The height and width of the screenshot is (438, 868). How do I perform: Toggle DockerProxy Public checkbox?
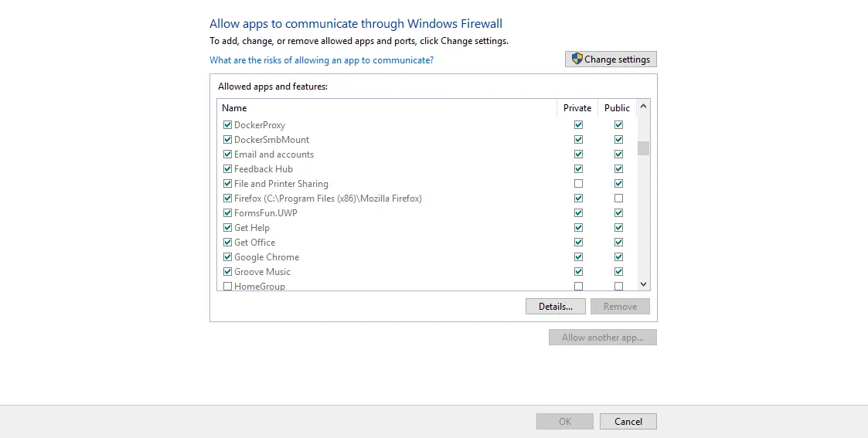(x=619, y=125)
